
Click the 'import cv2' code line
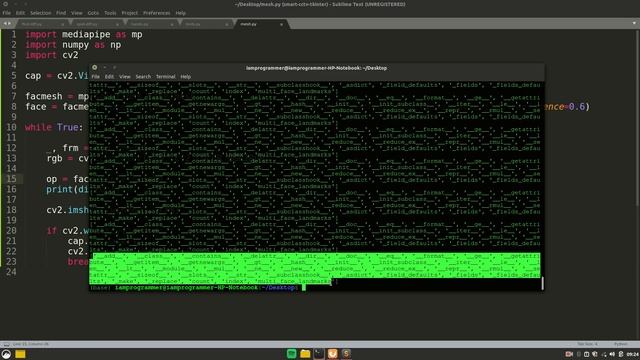51,55
